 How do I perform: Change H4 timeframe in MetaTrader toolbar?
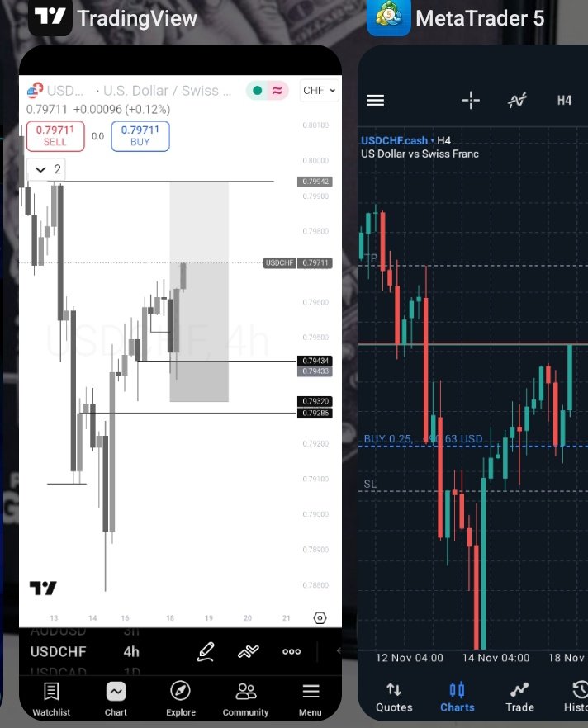(564, 101)
